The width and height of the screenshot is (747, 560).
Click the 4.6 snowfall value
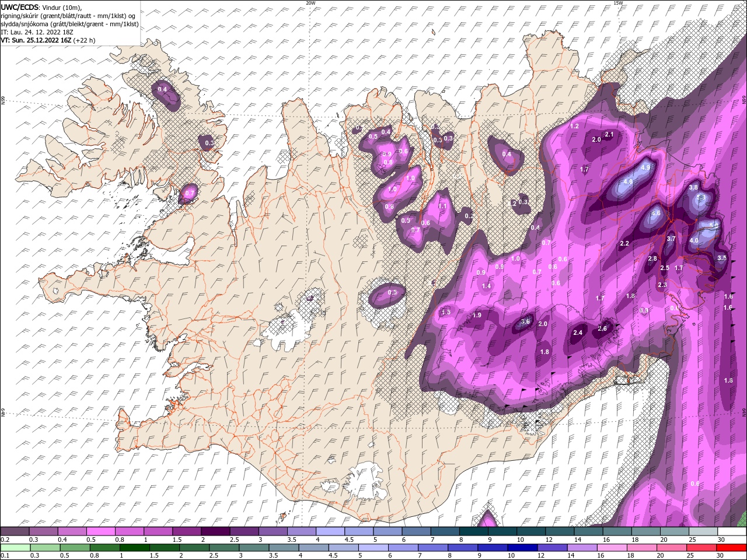(655, 213)
